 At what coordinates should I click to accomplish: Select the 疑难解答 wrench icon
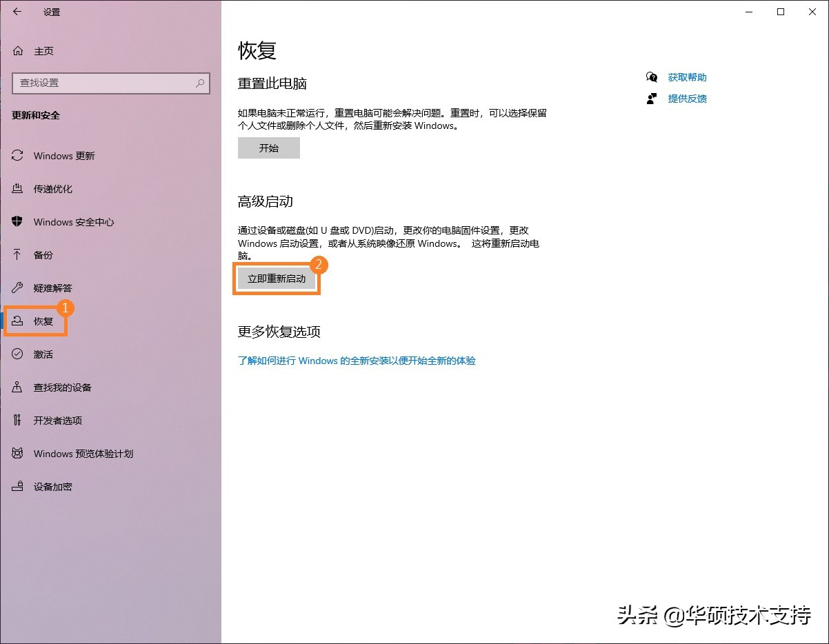pyautogui.click(x=17, y=288)
